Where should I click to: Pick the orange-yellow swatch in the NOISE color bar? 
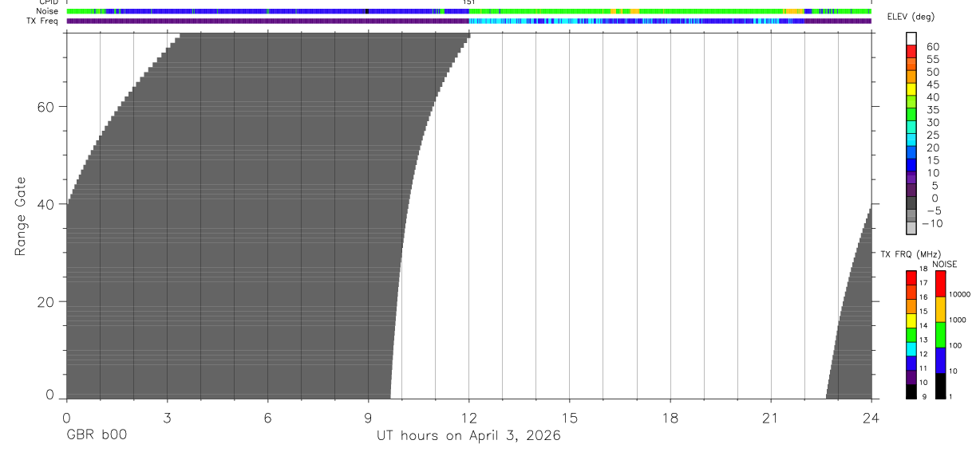click(x=940, y=309)
